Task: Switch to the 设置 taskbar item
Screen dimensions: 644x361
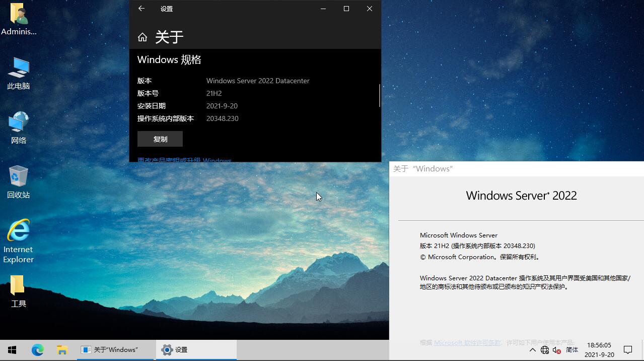Action: click(x=196, y=349)
